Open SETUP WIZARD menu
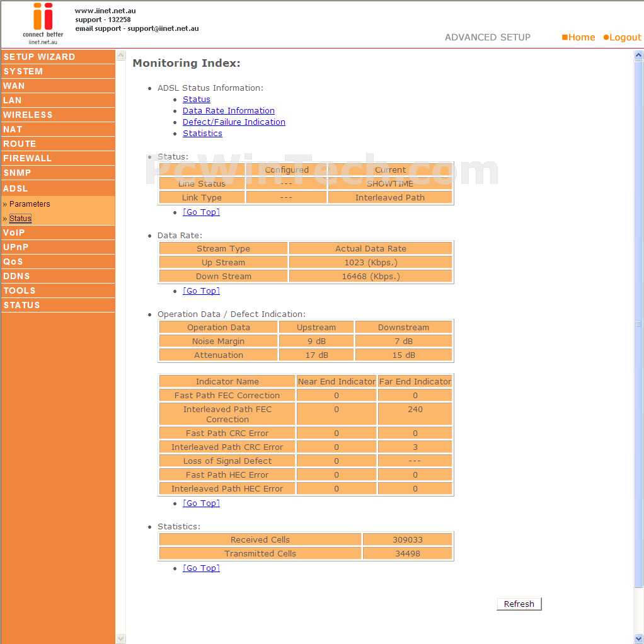The image size is (644, 644). point(58,57)
